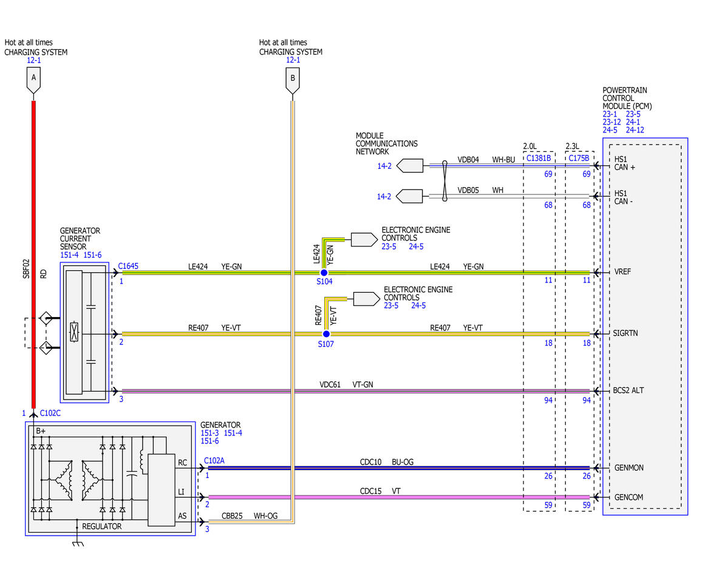The width and height of the screenshot is (728, 563).
Task: Click the network connector arrow on VDB04 wire
Action: click(x=410, y=166)
